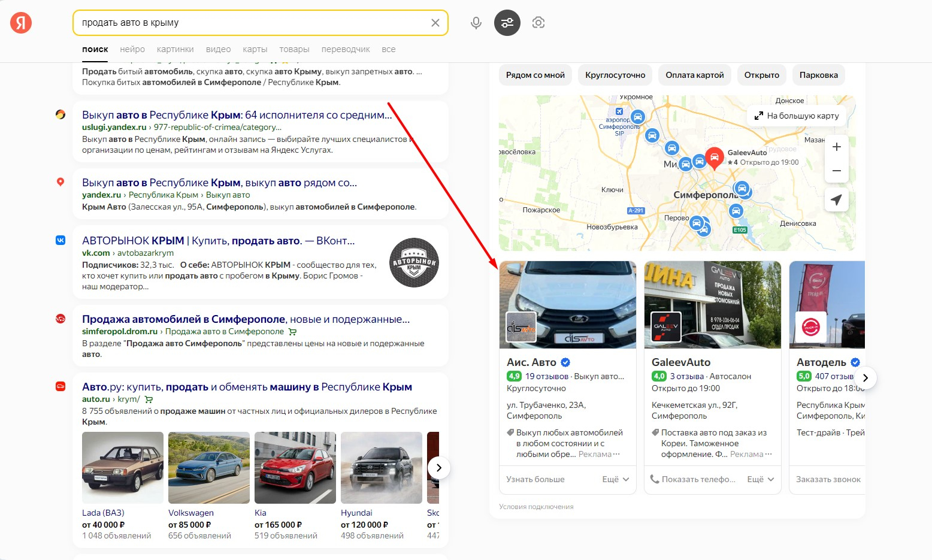Image resolution: width=932 pixels, height=560 pixels.
Task: Zoom in on the map with plus
Action: tap(837, 147)
